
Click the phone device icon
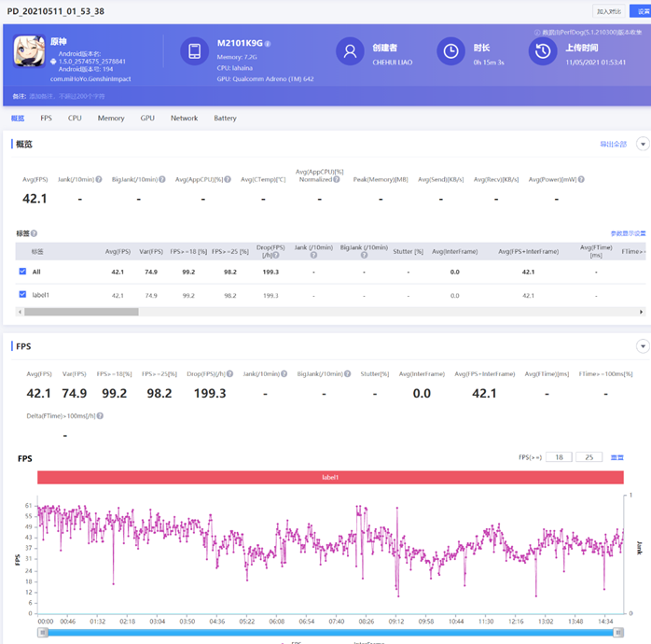click(194, 51)
